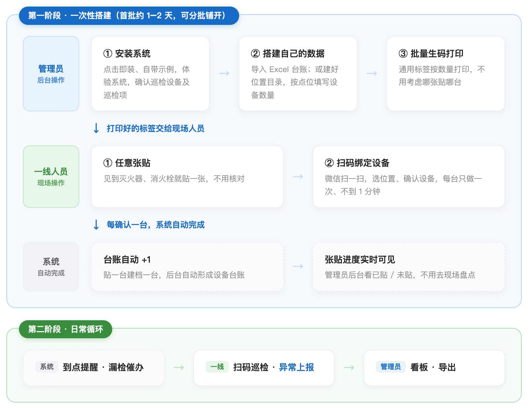The width and height of the screenshot is (532, 408).
Task: Click the 异常上报 blue link text
Action: [x=296, y=367]
